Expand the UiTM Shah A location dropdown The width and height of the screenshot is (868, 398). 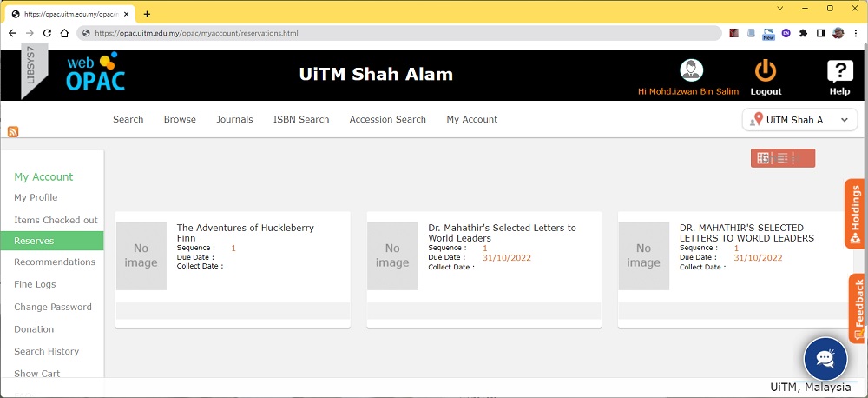[x=799, y=120]
